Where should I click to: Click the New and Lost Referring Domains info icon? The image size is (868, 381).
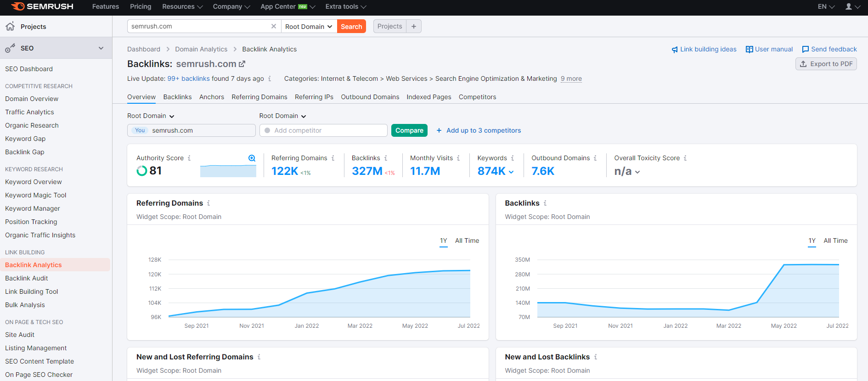click(259, 357)
